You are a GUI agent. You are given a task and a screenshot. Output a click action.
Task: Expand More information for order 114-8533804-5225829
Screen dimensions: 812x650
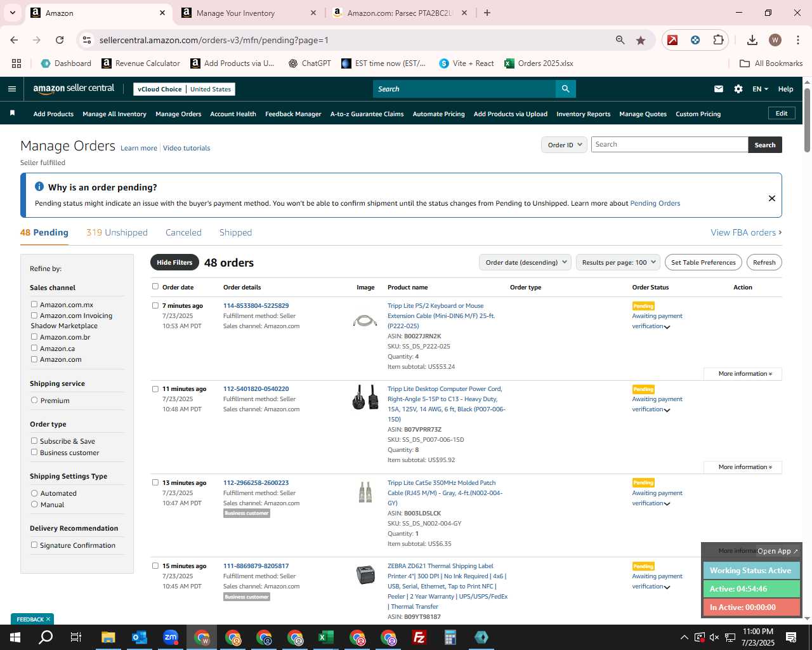coord(743,374)
